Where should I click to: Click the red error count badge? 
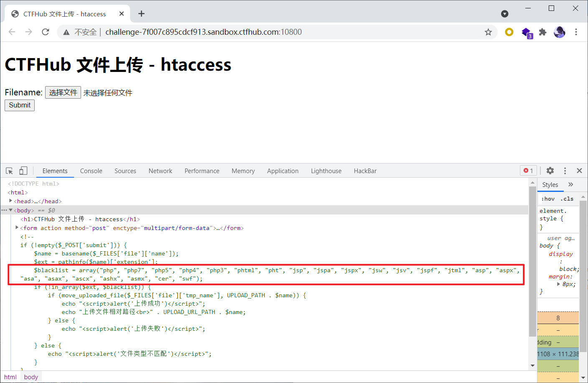click(x=528, y=171)
